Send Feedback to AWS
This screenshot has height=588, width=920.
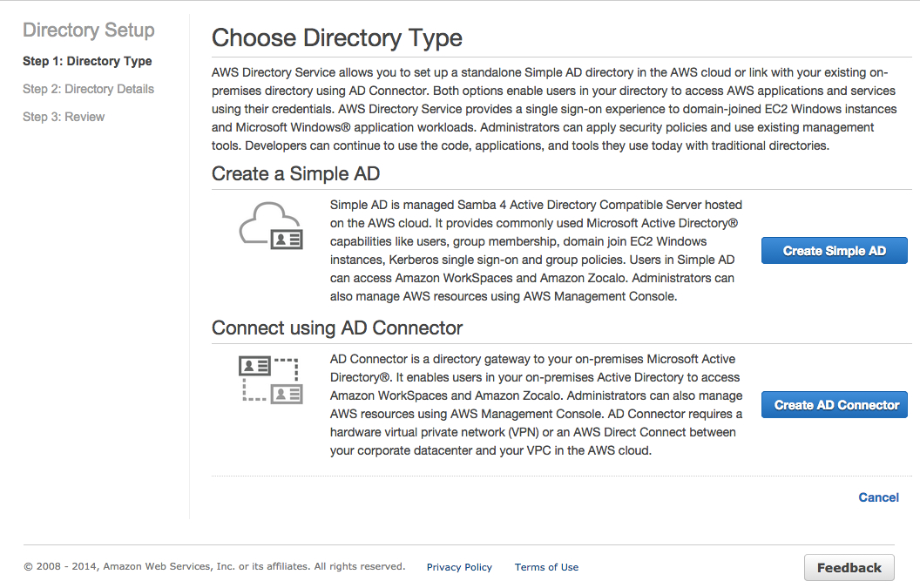click(x=849, y=567)
